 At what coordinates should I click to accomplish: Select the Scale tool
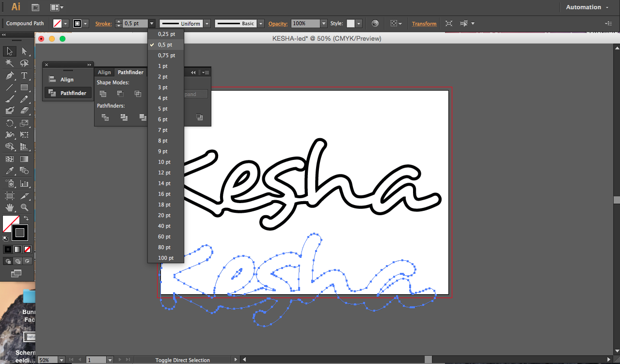point(24,123)
